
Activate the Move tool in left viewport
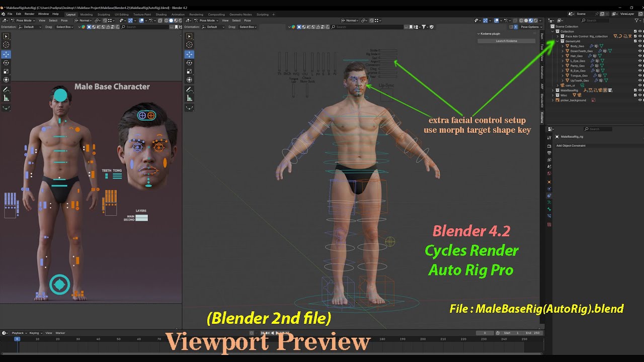[6, 54]
